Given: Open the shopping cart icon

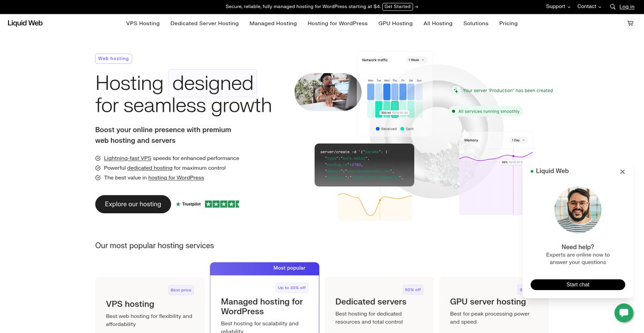Looking at the screenshot, I should 630,24.
